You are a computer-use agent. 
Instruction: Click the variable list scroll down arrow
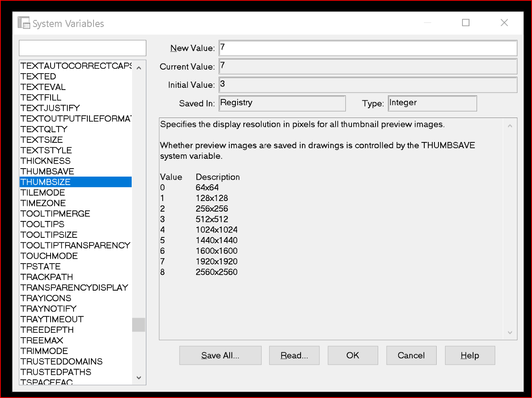point(138,378)
